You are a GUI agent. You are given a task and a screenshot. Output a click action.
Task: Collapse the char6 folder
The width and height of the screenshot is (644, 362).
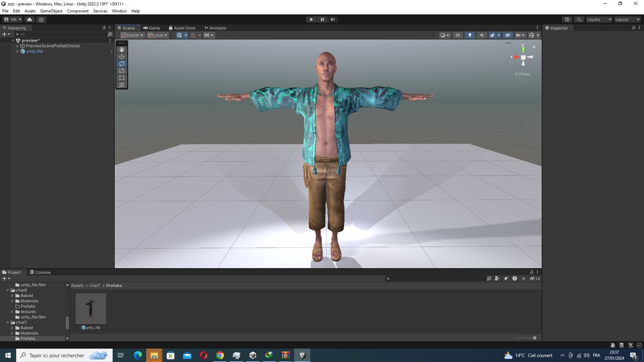click(8, 290)
